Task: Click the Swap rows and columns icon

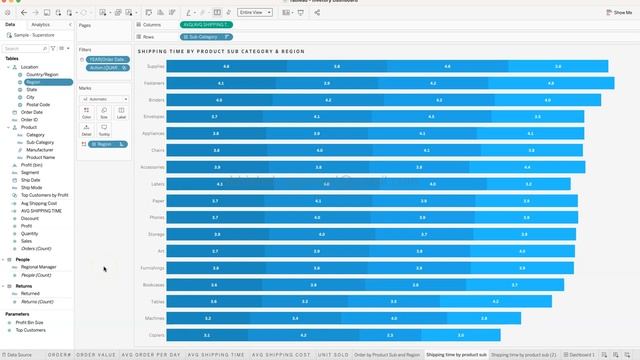Action: 149,13
